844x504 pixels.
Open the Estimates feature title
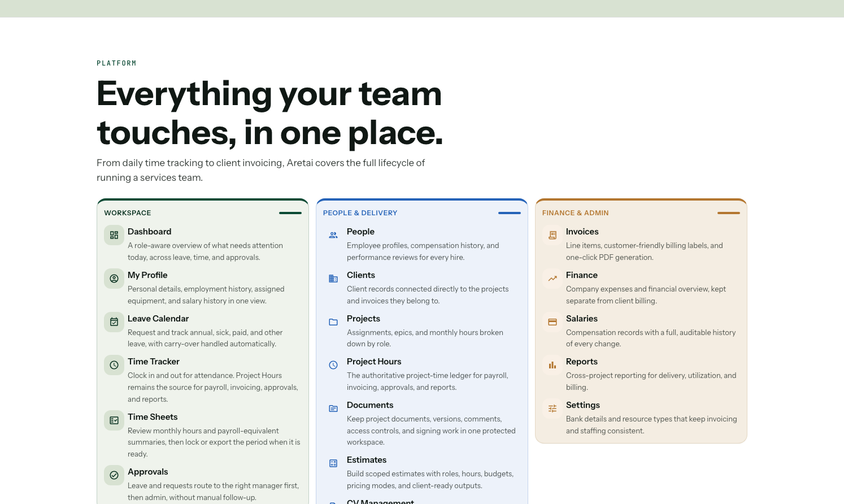click(x=367, y=460)
